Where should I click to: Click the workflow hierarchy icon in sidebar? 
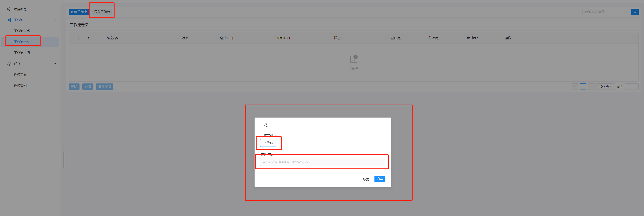[9, 20]
